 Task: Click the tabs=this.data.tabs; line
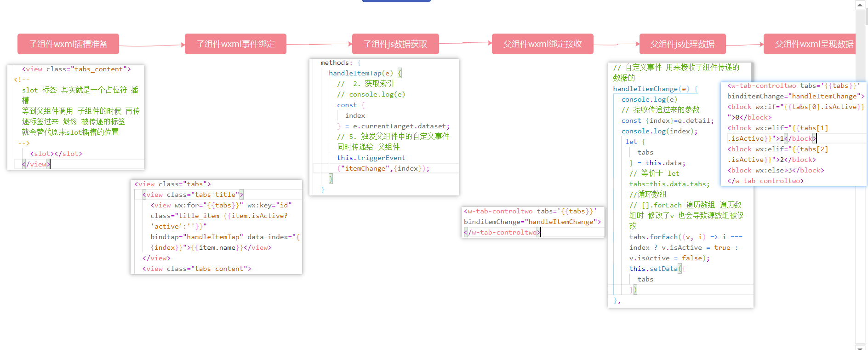click(x=669, y=184)
